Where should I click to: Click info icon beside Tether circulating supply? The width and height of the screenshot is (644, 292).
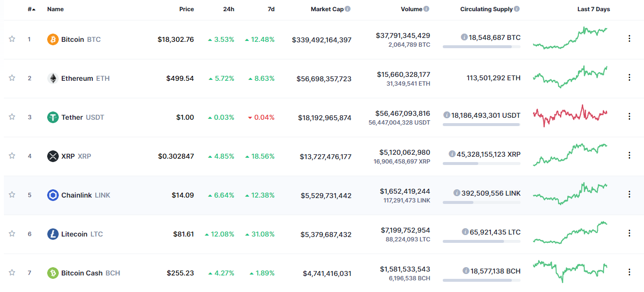[447, 115]
